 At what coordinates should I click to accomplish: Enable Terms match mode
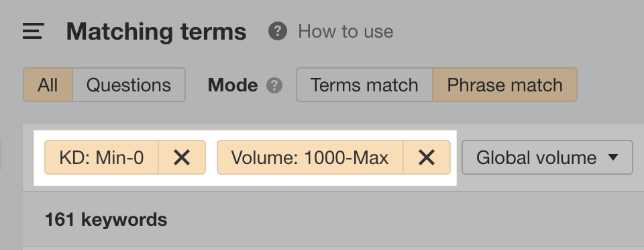(364, 85)
